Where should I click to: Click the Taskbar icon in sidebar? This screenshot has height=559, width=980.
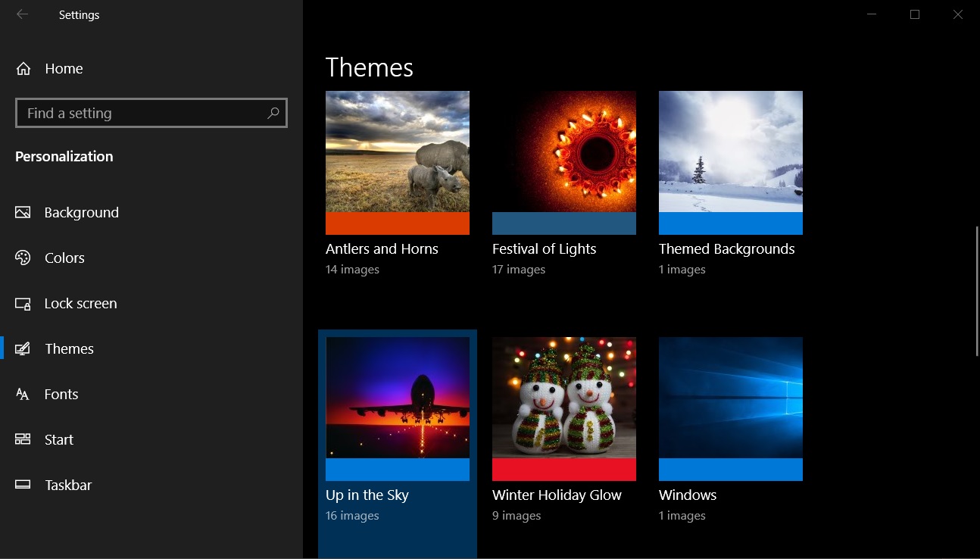[x=23, y=486]
